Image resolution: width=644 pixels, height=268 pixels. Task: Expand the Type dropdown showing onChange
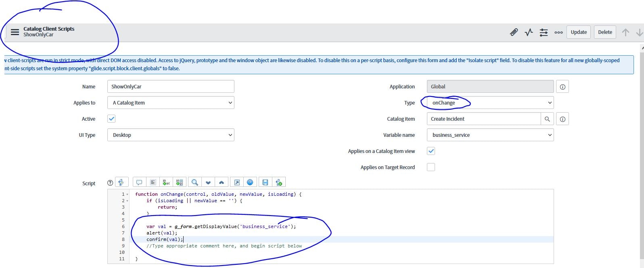pos(490,103)
